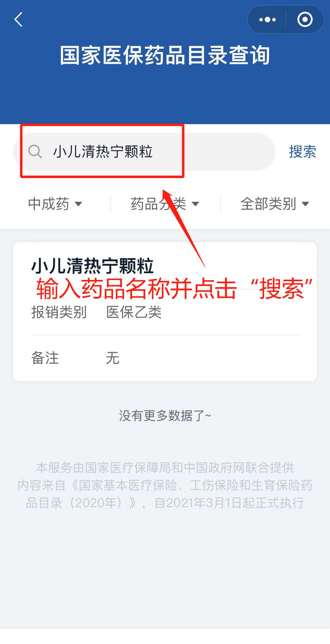The width and height of the screenshot is (330, 644).
Task: Select the 报销类别 医保乙类 row
Action: click(x=165, y=312)
